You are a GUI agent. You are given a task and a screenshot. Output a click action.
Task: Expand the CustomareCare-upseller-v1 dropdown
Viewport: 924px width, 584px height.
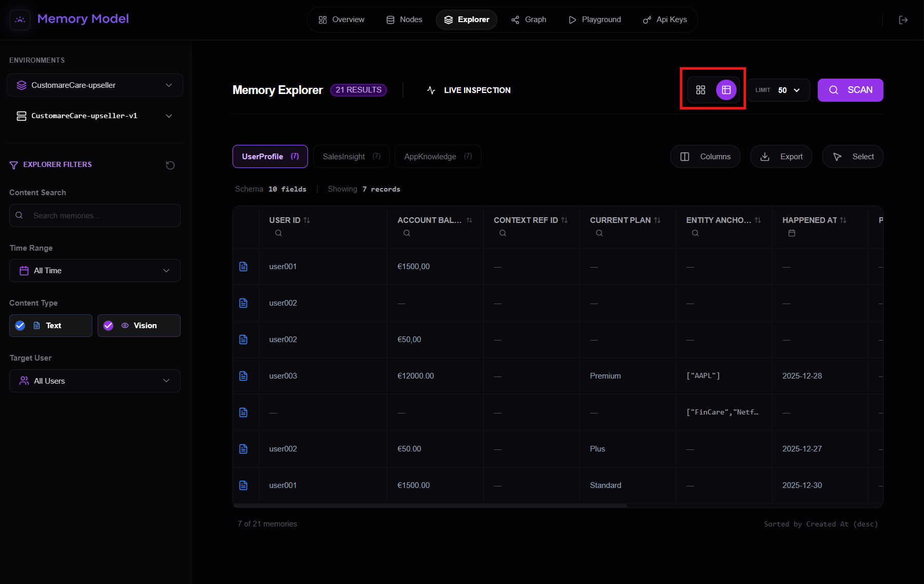(95, 116)
